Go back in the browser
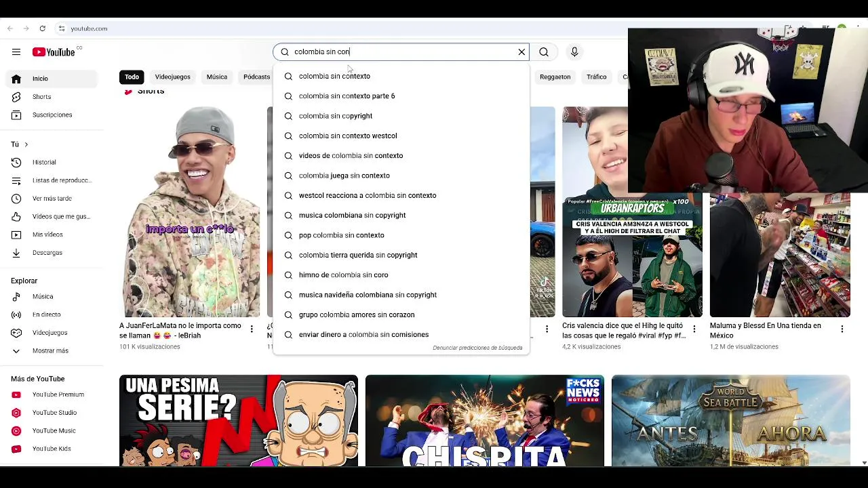868x488 pixels. (x=9, y=28)
